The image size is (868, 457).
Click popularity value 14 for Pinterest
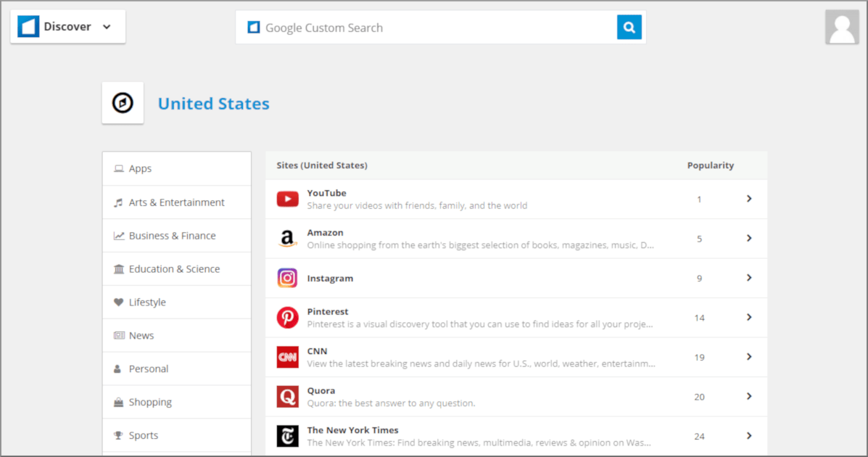[699, 318]
